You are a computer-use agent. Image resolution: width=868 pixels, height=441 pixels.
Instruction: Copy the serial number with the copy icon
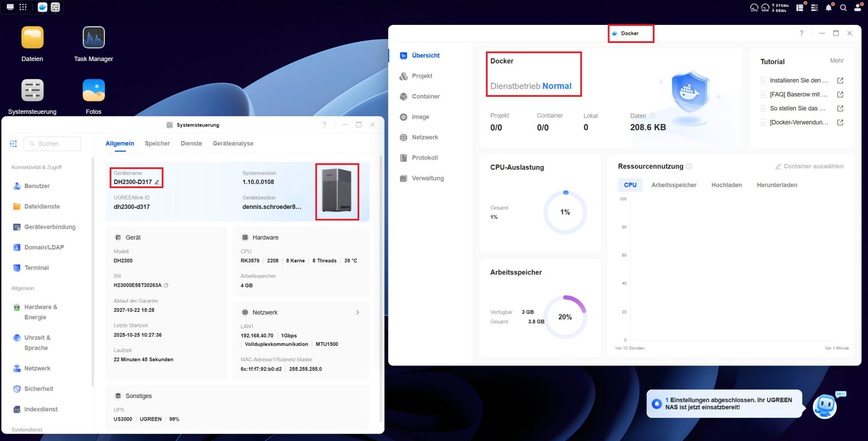pos(166,285)
